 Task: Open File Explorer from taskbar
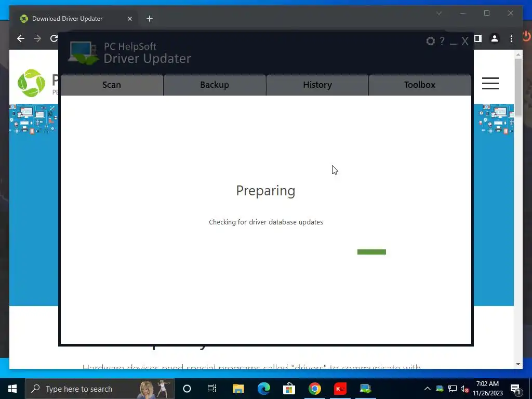pos(238,389)
